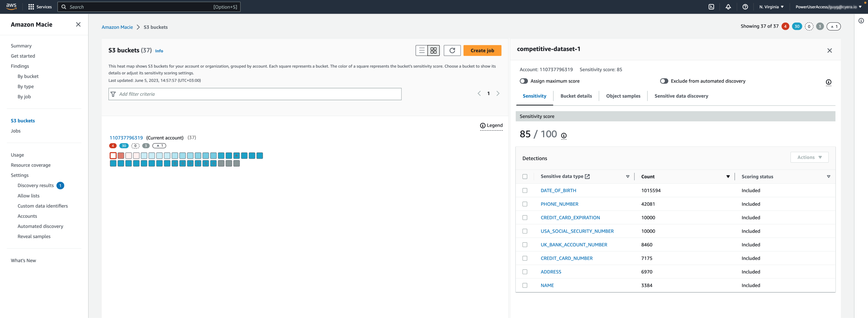Screen dimensions: 868x318
Task: Check the DATE_OF_BIRTH row checkbox
Action: 525,190
